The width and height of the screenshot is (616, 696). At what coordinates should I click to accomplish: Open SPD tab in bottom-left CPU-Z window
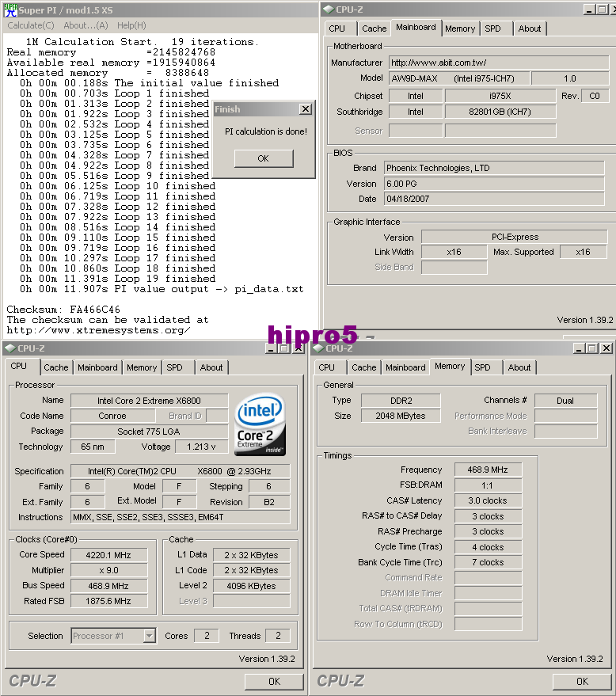coord(177,367)
